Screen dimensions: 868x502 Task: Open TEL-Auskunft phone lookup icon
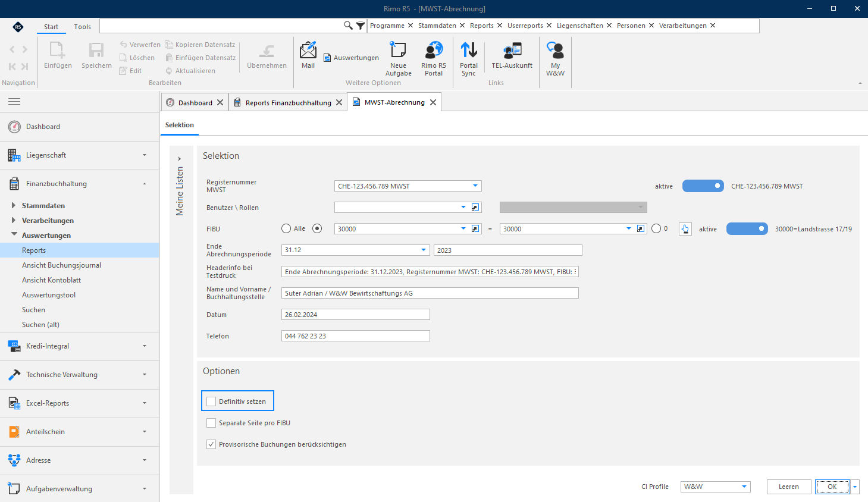point(512,55)
